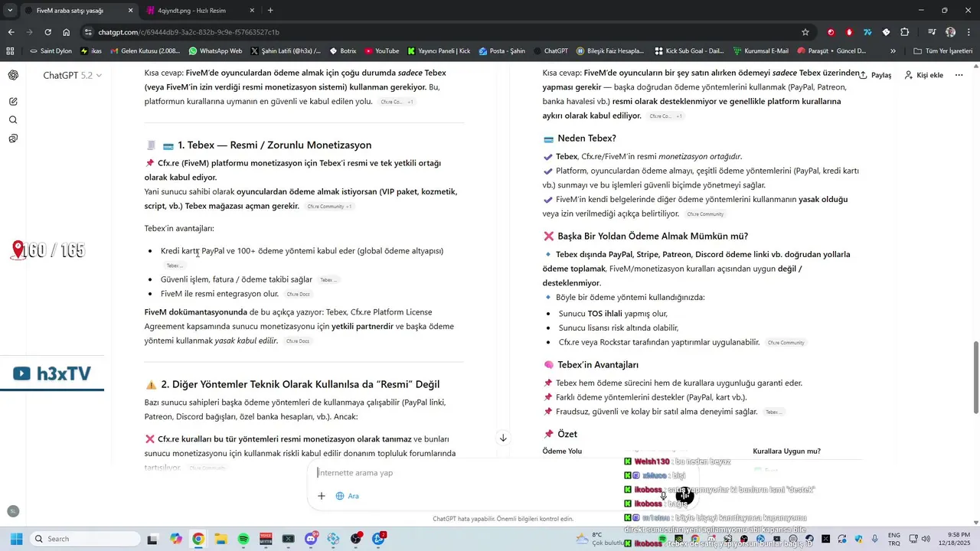Click the Paylaş share button

coord(875,75)
